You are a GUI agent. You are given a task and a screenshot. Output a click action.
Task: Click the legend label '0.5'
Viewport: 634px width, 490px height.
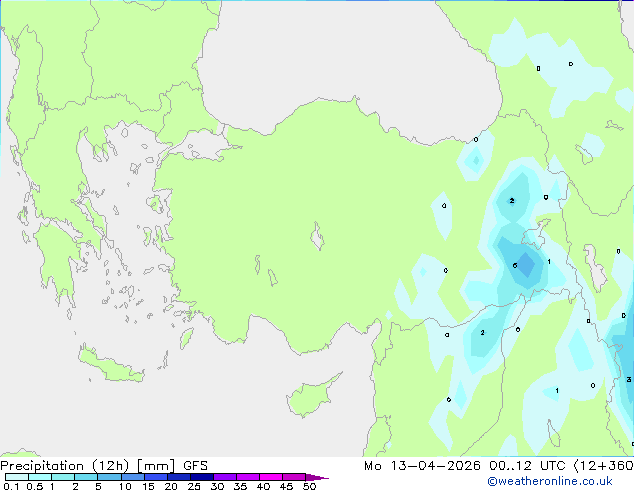pos(35,486)
